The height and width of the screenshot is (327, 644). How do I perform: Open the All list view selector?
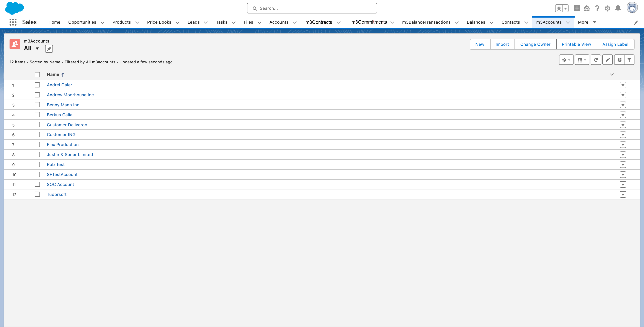tap(31, 49)
